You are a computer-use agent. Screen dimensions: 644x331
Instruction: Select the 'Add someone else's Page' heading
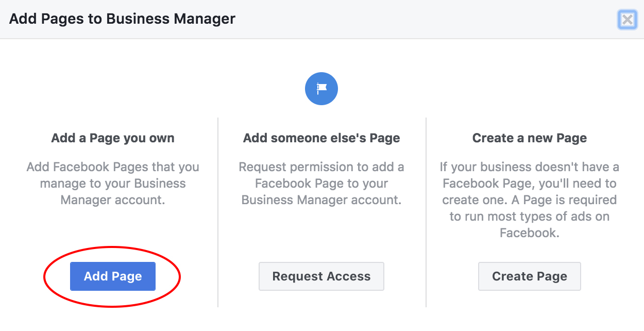(321, 138)
